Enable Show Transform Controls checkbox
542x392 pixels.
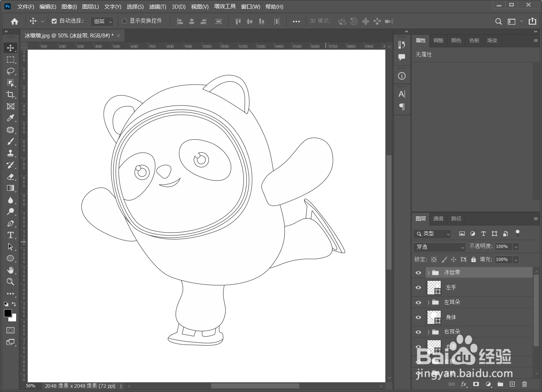click(x=124, y=21)
